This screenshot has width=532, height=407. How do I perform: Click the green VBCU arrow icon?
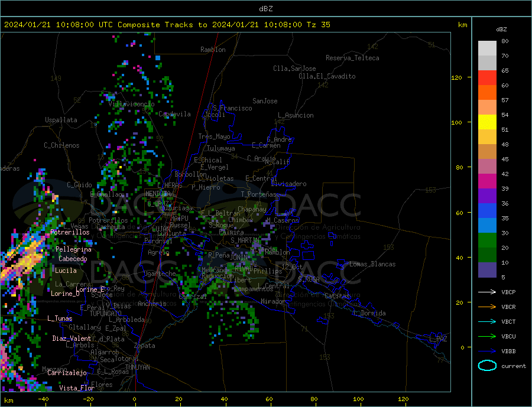click(x=487, y=336)
